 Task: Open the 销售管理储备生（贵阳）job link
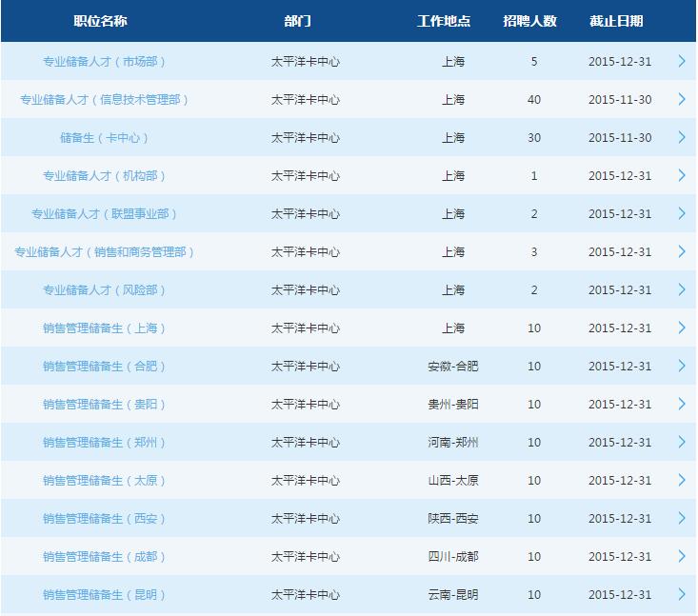(x=105, y=405)
